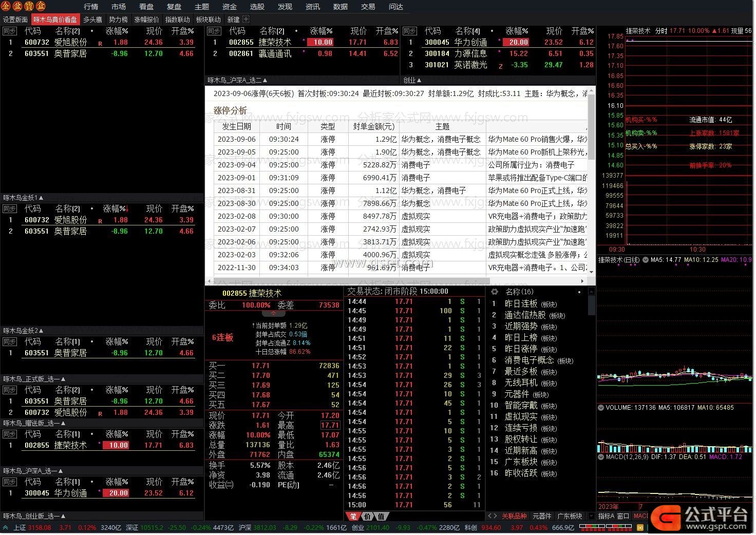
Task: Open the 选股 menu
Action: coord(257,7)
